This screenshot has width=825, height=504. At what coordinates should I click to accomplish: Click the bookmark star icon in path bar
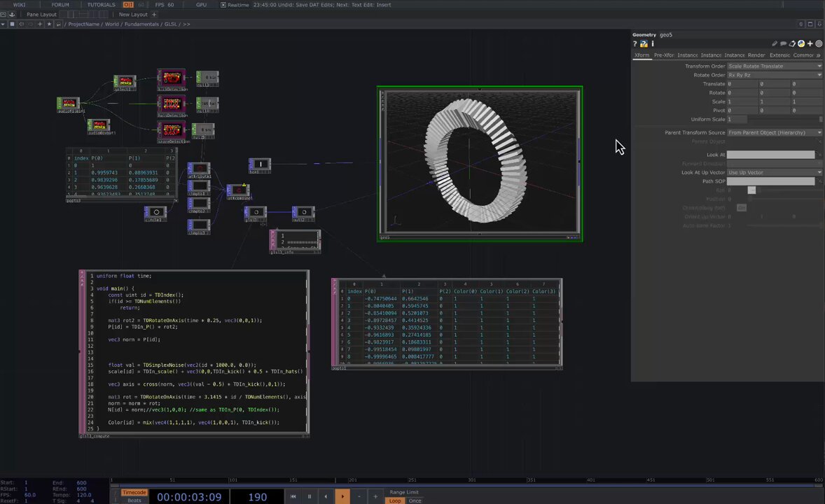point(50,24)
